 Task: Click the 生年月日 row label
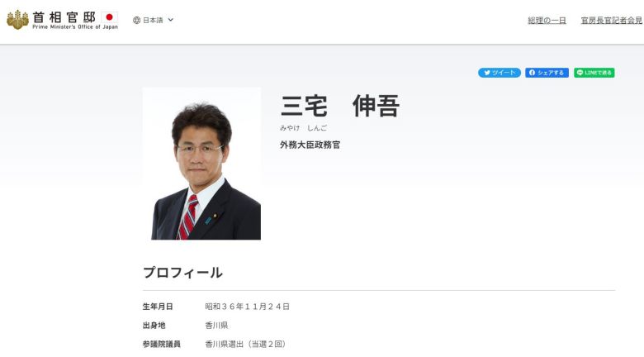pos(158,307)
